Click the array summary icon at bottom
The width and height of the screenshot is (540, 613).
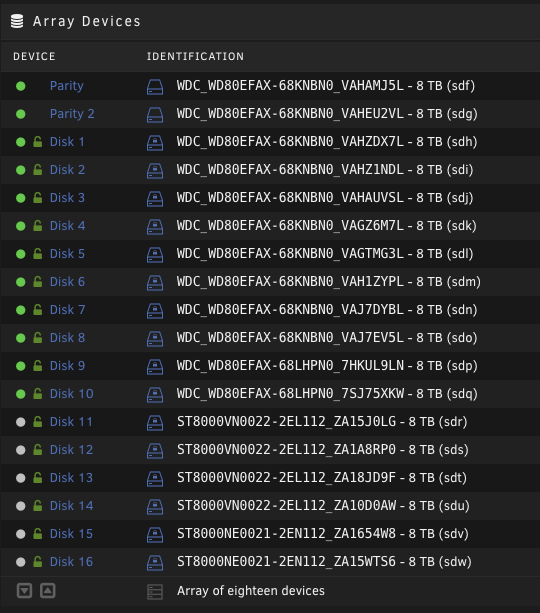tap(155, 591)
